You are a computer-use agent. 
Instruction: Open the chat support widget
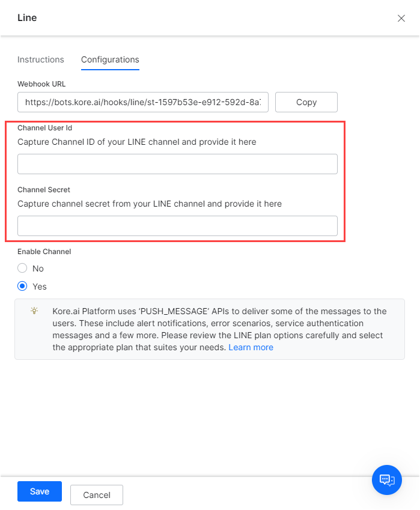click(x=386, y=480)
